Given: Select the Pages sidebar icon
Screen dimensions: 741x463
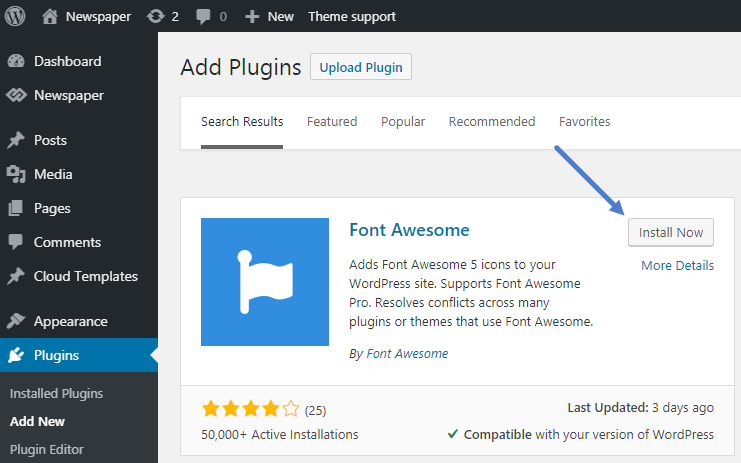Looking at the screenshot, I should pos(15,208).
